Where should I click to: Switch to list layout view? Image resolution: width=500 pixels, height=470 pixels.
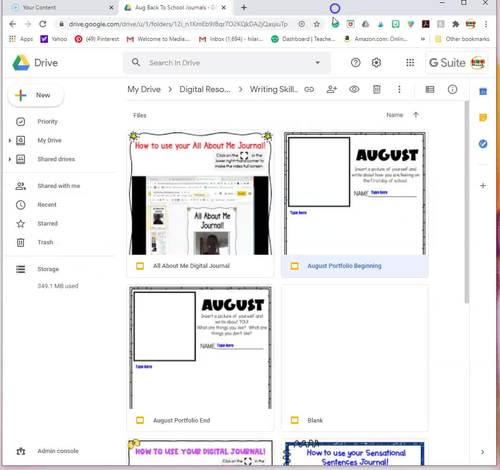click(x=430, y=89)
